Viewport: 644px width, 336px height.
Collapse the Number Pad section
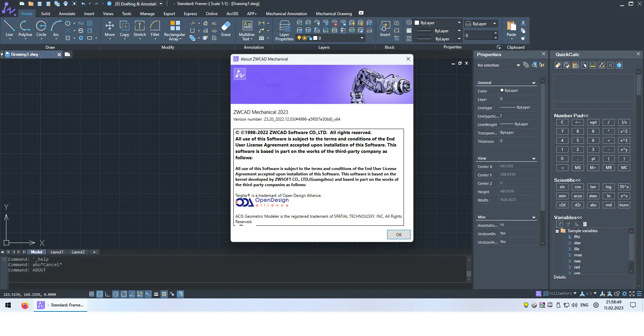[x=571, y=116]
